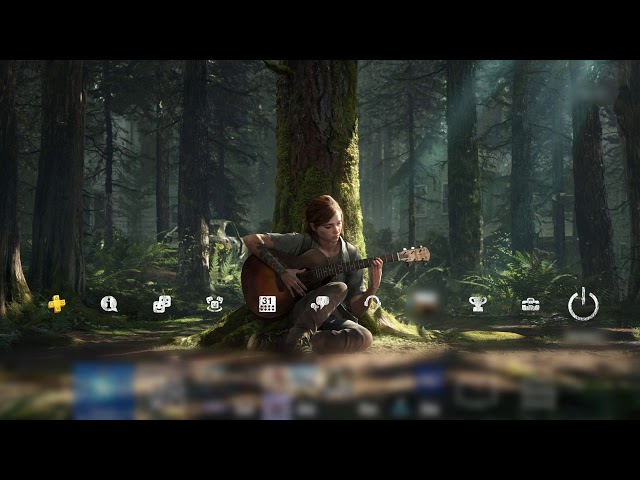The image size is (640, 480).
Task: Open the Trophies cup icon
Action: [478, 304]
